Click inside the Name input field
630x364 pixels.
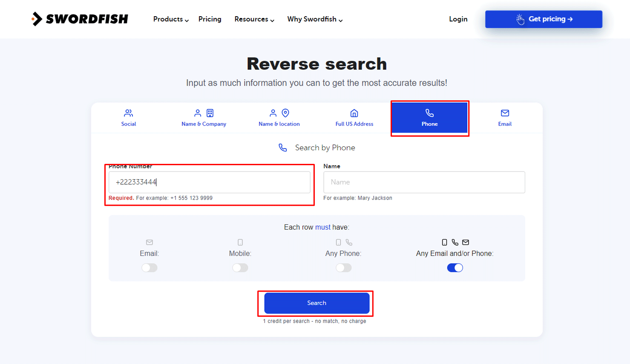[x=424, y=182]
